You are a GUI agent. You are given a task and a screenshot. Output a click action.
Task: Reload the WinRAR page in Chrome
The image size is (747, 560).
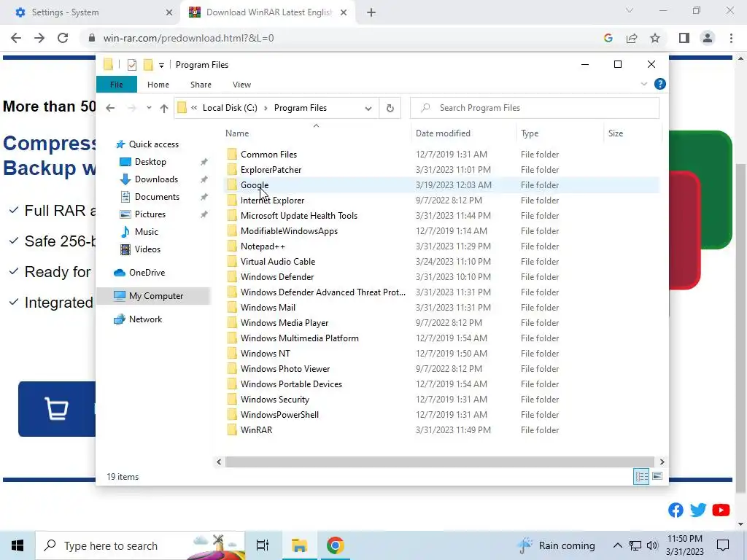[x=63, y=38]
